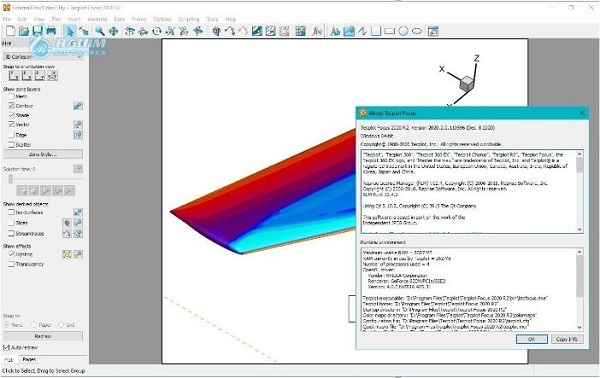Click Copy Info in the About dialog

tap(566, 339)
